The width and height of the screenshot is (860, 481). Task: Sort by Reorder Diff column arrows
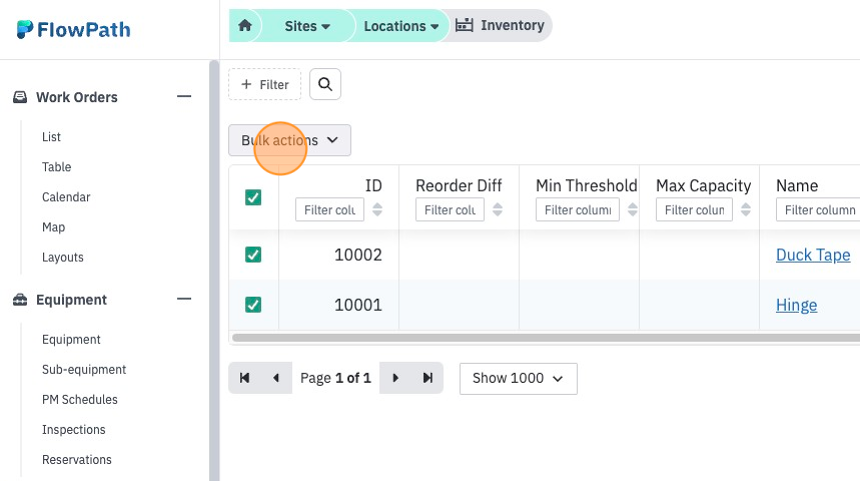(497, 210)
